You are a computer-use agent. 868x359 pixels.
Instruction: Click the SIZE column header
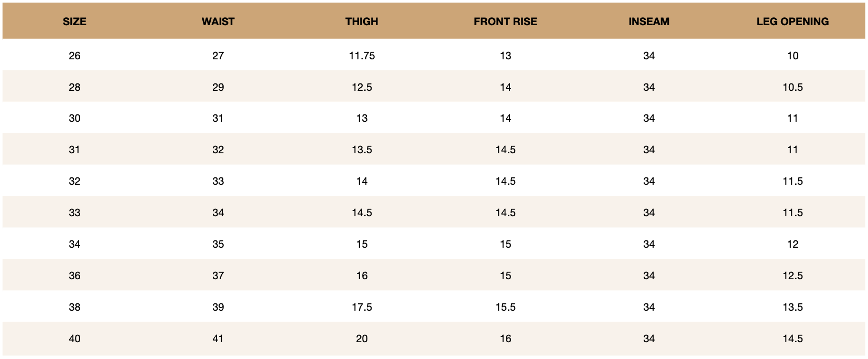pos(74,22)
